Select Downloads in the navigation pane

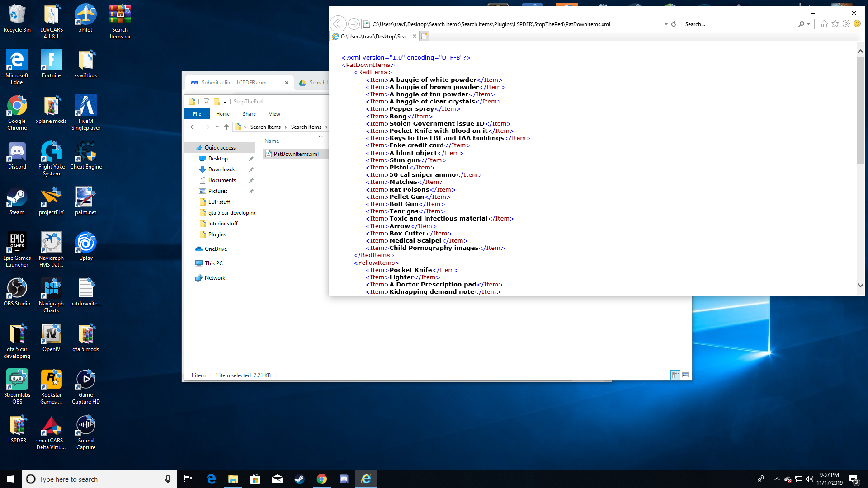(222, 169)
